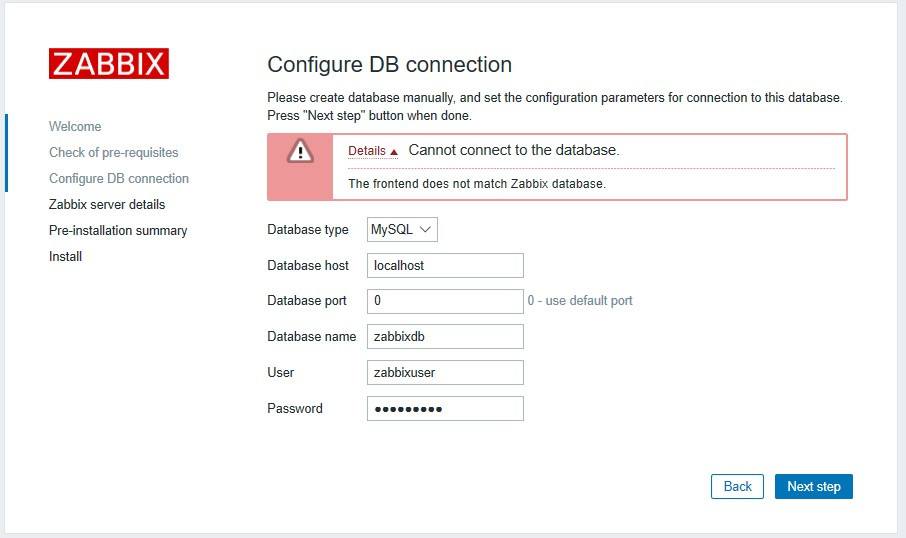The image size is (906, 538).
Task: Select the Install step in sidebar
Action: tap(66, 257)
